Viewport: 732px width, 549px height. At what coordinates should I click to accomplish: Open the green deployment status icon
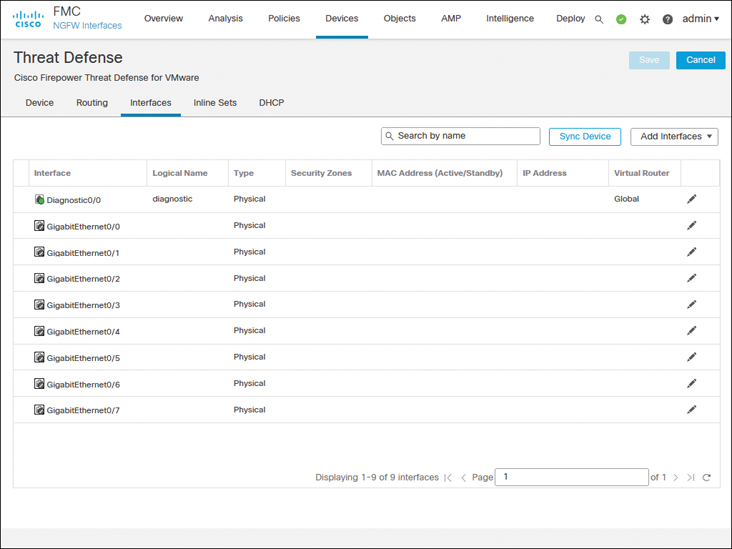(x=621, y=19)
